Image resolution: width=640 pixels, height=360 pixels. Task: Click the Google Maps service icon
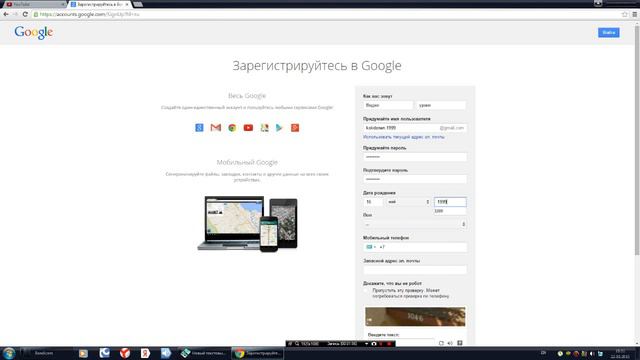click(x=264, y=128)
